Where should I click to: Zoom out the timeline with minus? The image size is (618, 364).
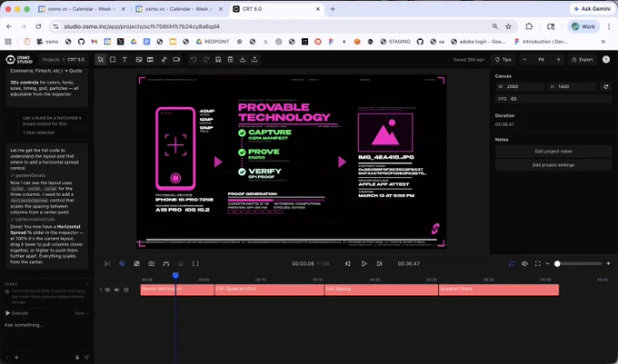(547, 263)
